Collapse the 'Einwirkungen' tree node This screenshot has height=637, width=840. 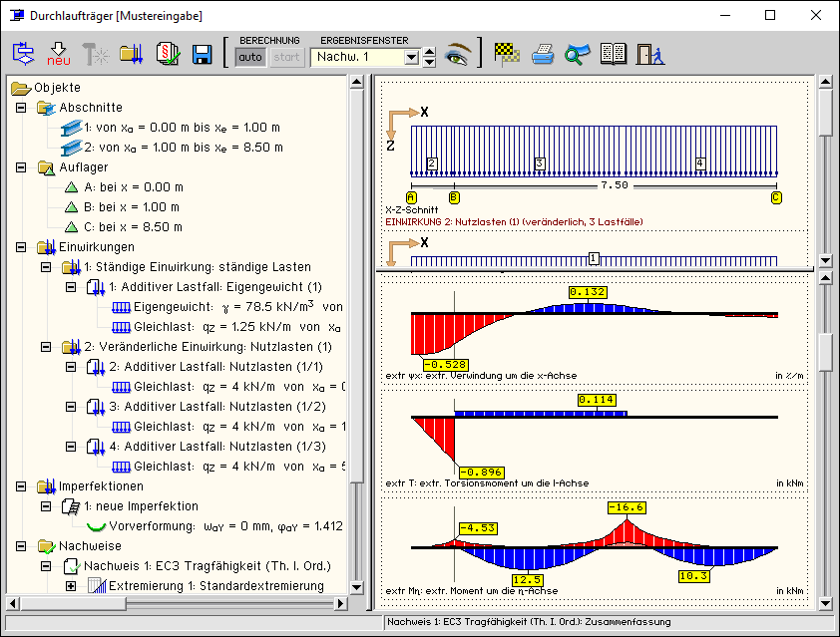(22, 247)
